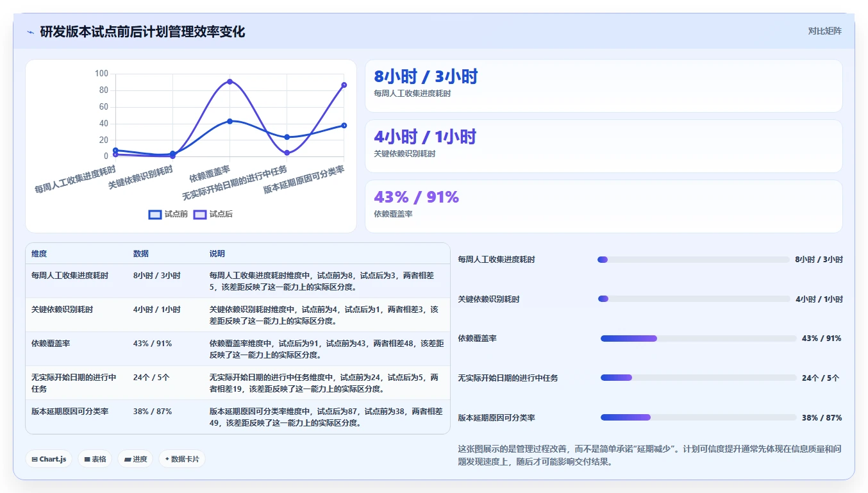Viewport: 868px width, 493px height.
Task: Click the 说明 table column header
Action: point(217,254)
